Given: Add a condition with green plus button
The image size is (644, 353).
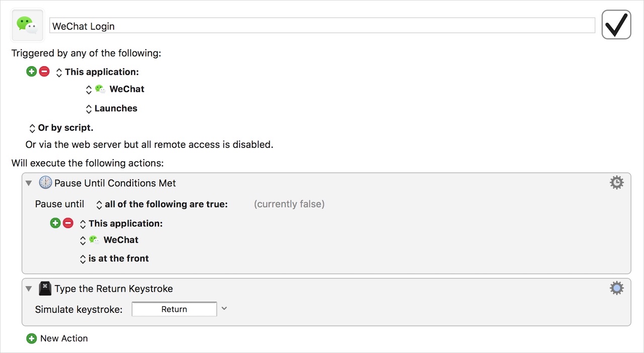Looking at the screenshot, I should [x=55, y=223].
